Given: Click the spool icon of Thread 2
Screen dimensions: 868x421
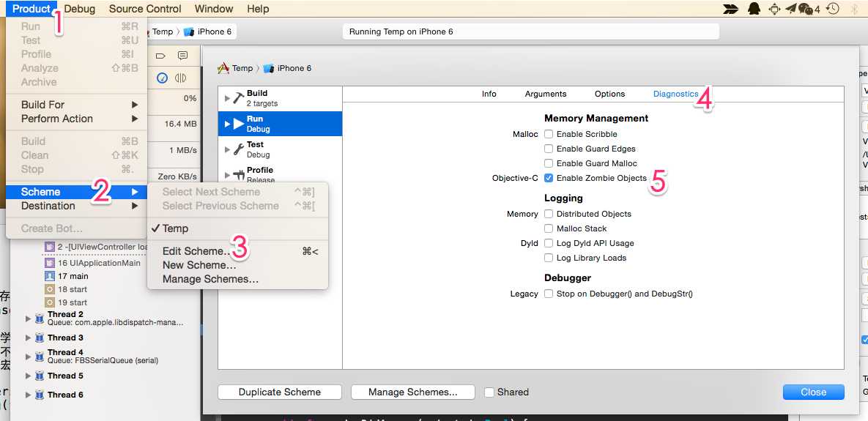Looking at the screenshot, I should coord(40,318).
